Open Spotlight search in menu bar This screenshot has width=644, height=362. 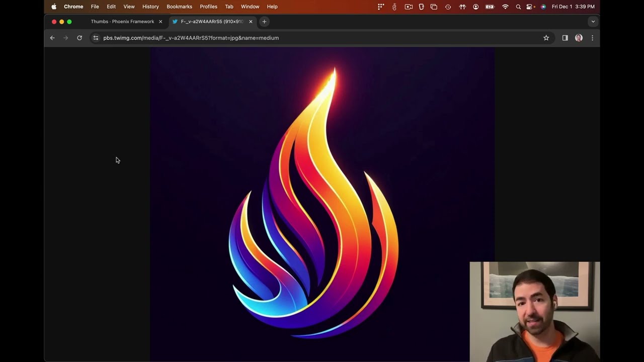point(518,7)
